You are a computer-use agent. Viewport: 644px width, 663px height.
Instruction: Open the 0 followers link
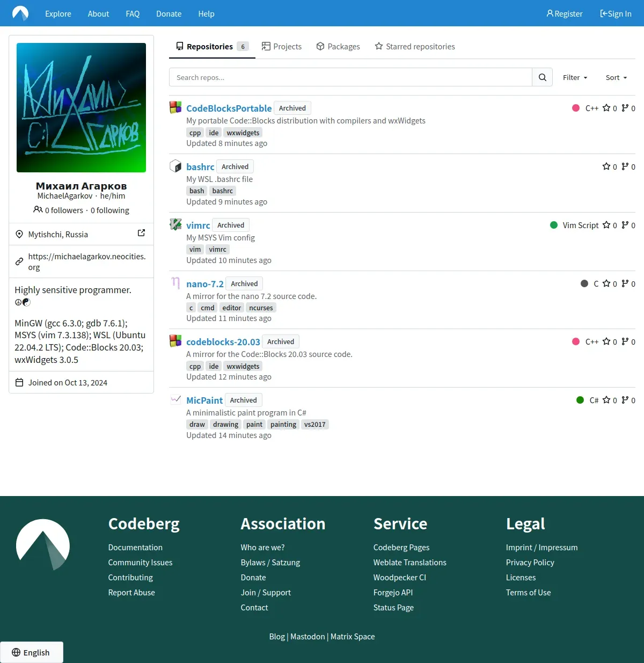(64, 210)
